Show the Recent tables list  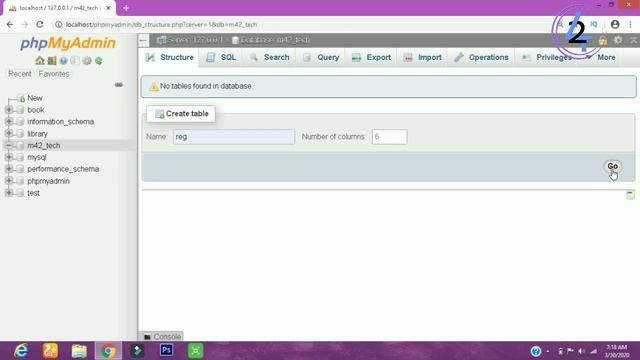pos(20,74)
